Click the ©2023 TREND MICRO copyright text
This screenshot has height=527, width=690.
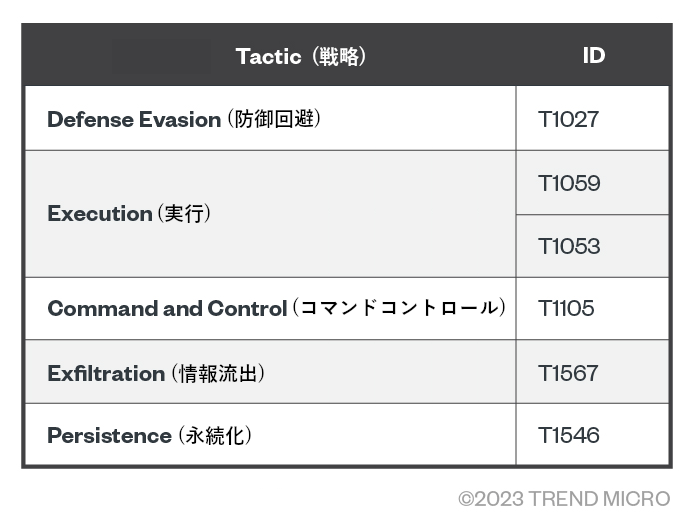(565, 499)
